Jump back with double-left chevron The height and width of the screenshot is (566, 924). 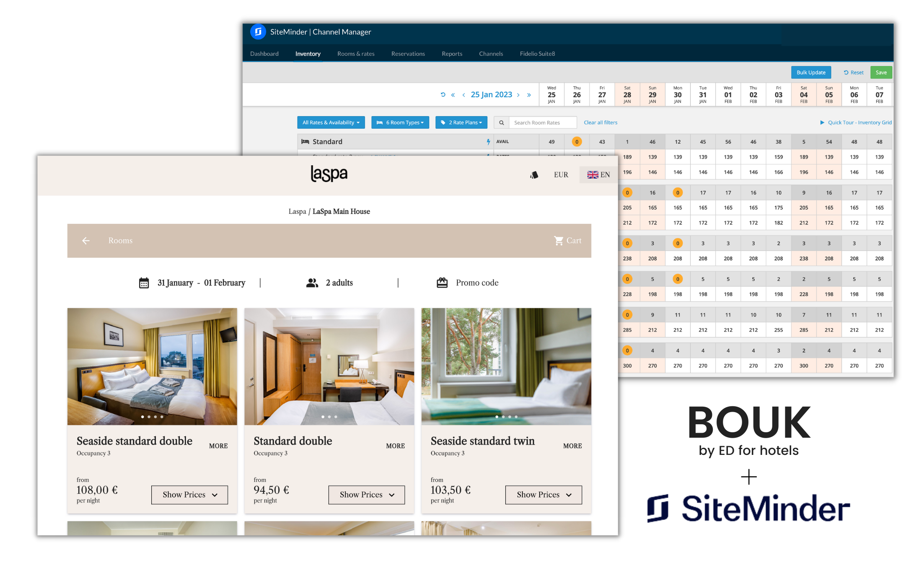pos(453,95)
